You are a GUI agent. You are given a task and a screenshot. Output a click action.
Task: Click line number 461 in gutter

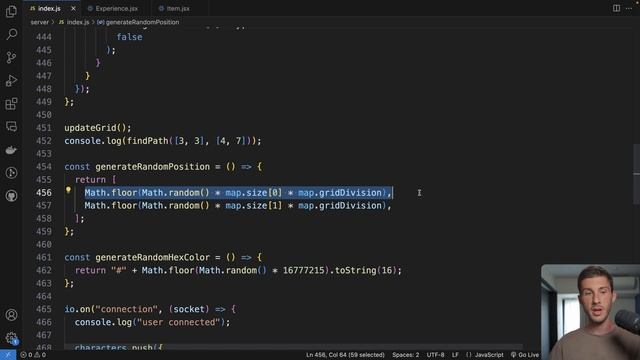coord(44,257)
